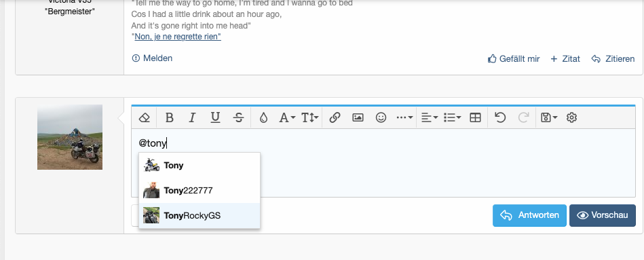Open the "Non, je ne regrette rien" link
The image size is (644, 260).
coord(178,37)
